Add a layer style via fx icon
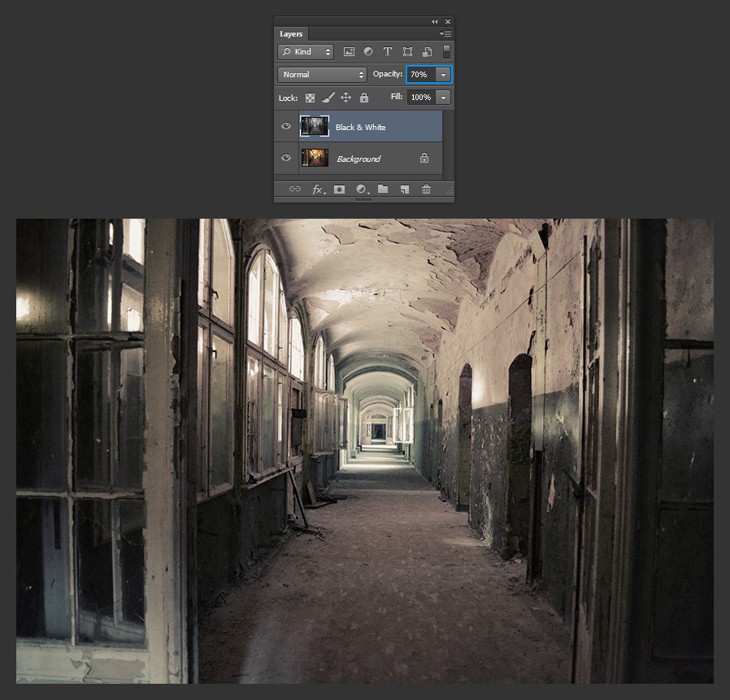The width and height of the screenshot is (730, 700). [318, 189]
